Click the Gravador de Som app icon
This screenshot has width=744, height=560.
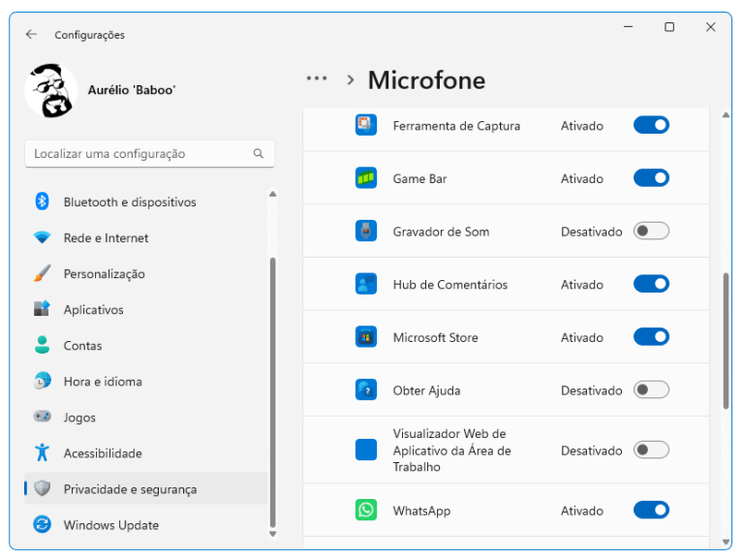[x=366, y=232]
